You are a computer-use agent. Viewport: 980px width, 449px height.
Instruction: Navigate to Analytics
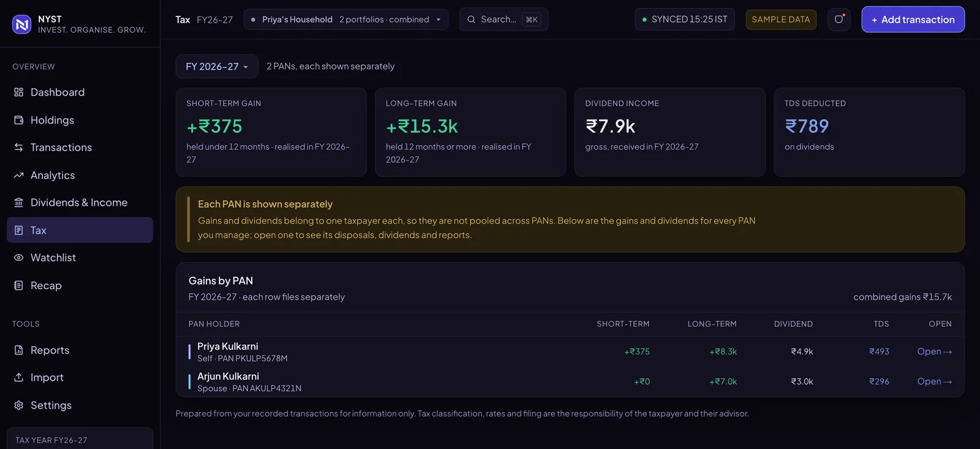80,175
